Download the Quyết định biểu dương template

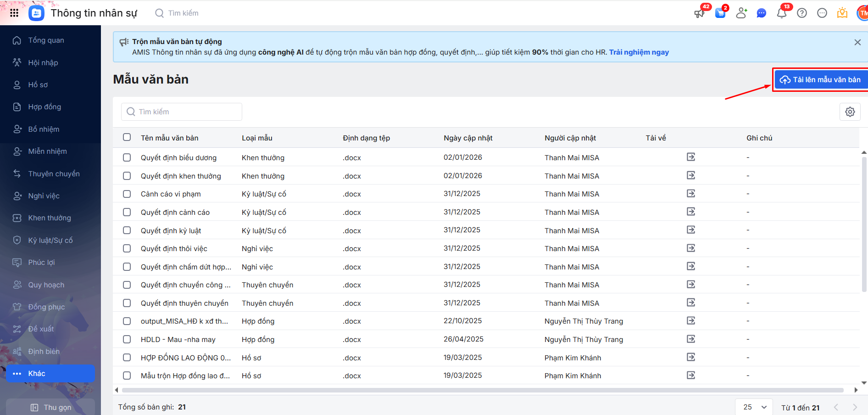[691, 157]
